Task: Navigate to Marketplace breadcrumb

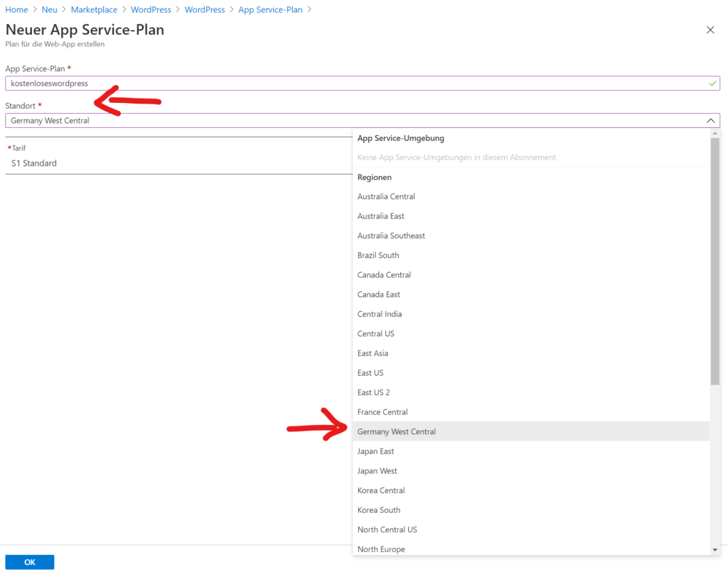Action: pyautogui.click(x=94, y=10)
